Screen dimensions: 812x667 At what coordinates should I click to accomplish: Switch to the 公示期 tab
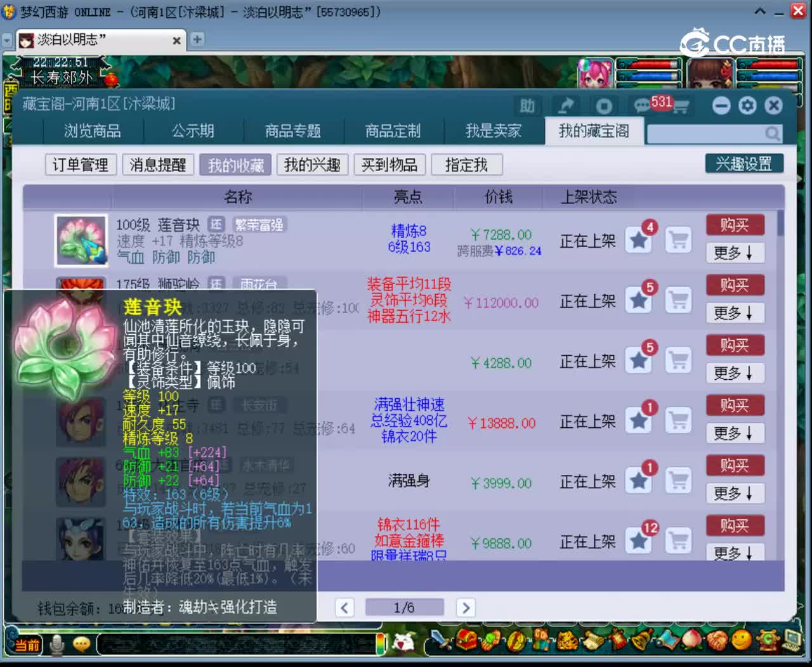click(x=193, y=131)
